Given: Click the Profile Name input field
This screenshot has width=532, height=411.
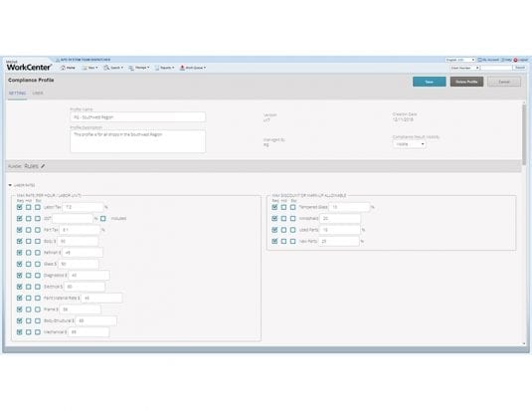Looking at the screenshot, I should [137, 116].
